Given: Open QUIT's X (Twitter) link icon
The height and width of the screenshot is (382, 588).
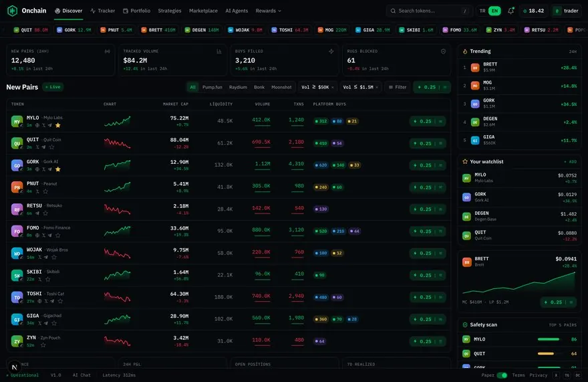Looking at the screenshot, I should (37, 147).
